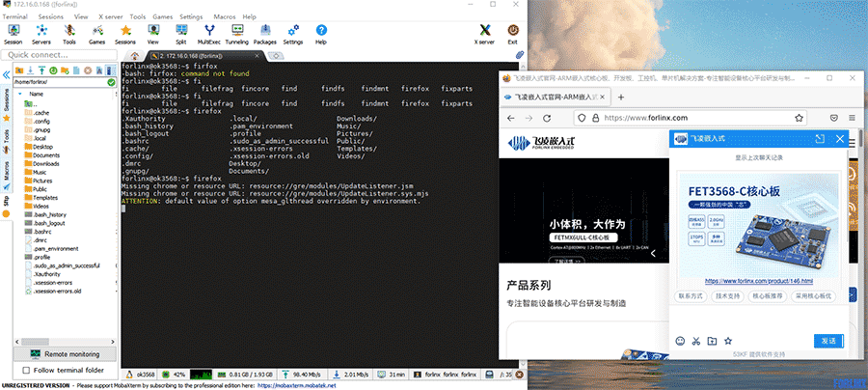This screenshot has width=868, height=390.
Task: Click the scissors screenshot icon in chat
Action: point(696,342)
